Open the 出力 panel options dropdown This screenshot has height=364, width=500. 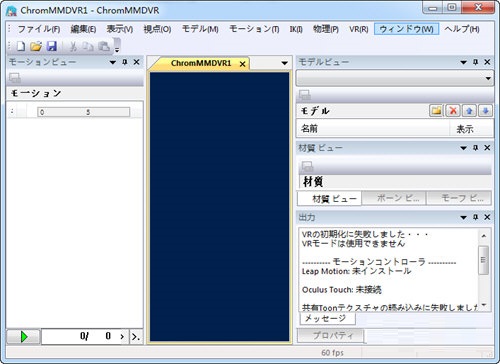coord(463,217)
